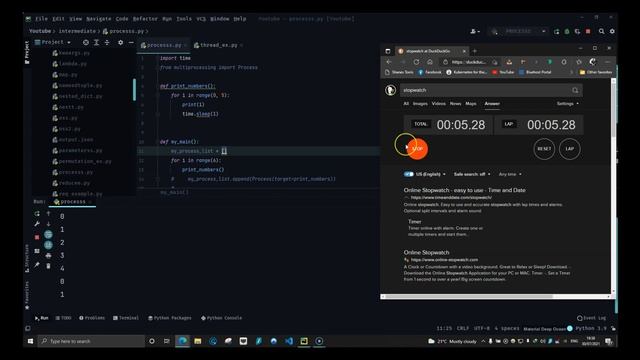
Task: Open the Any time filter dropdown
Action: tap(510, 174)
